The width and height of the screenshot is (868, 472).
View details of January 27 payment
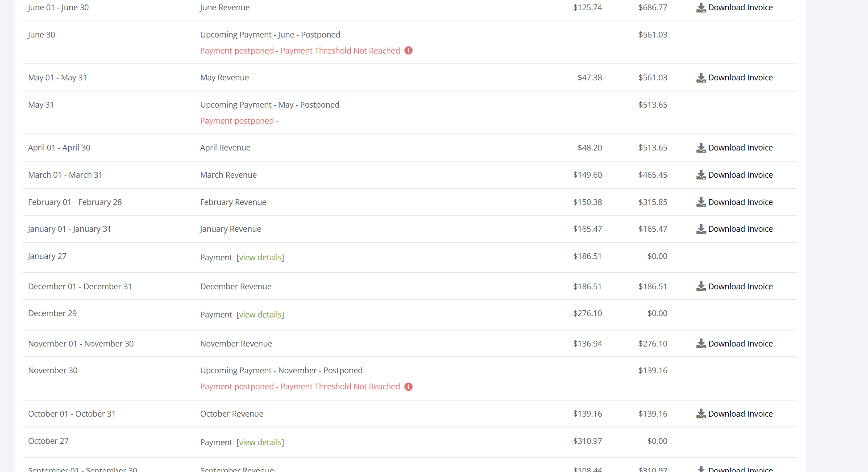[x=260, y=258]
